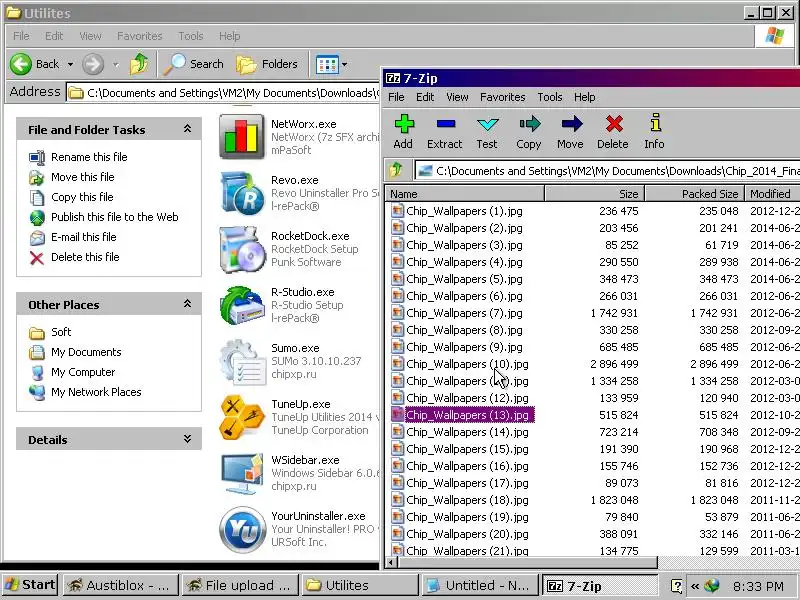Select the RocketDock.exe file icon
The image size is (800, 600).
tap(242, 248)
